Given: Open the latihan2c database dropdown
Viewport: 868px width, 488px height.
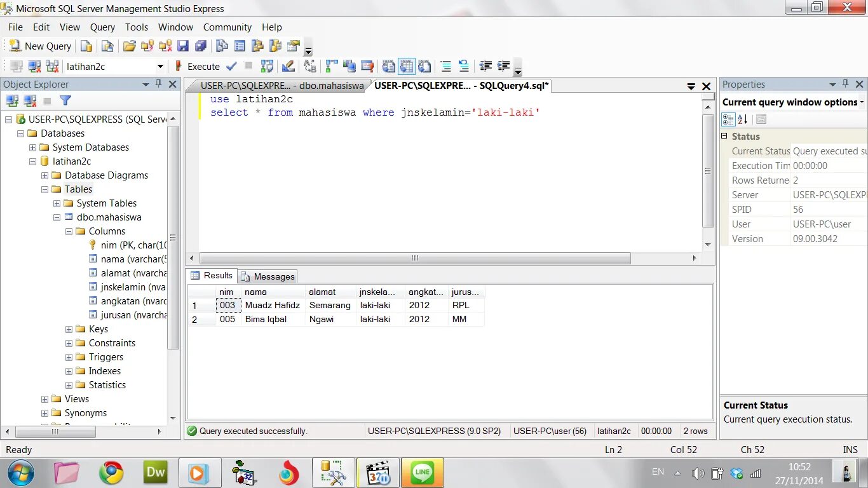Looking at the screenshot, I should tap(160, 66).
